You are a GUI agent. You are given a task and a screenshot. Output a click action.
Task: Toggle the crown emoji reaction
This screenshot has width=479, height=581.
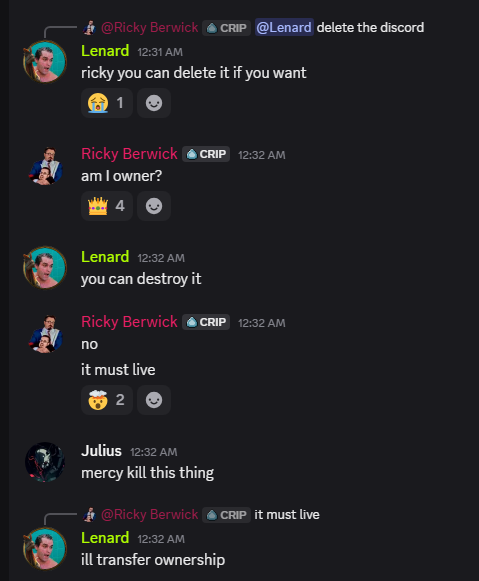coord(107,206)
